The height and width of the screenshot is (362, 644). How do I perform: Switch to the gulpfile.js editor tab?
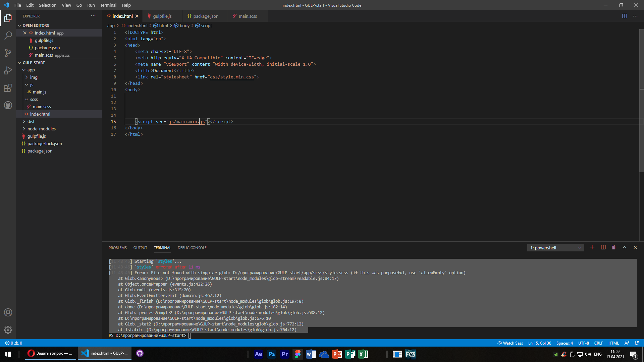(162, 16)
